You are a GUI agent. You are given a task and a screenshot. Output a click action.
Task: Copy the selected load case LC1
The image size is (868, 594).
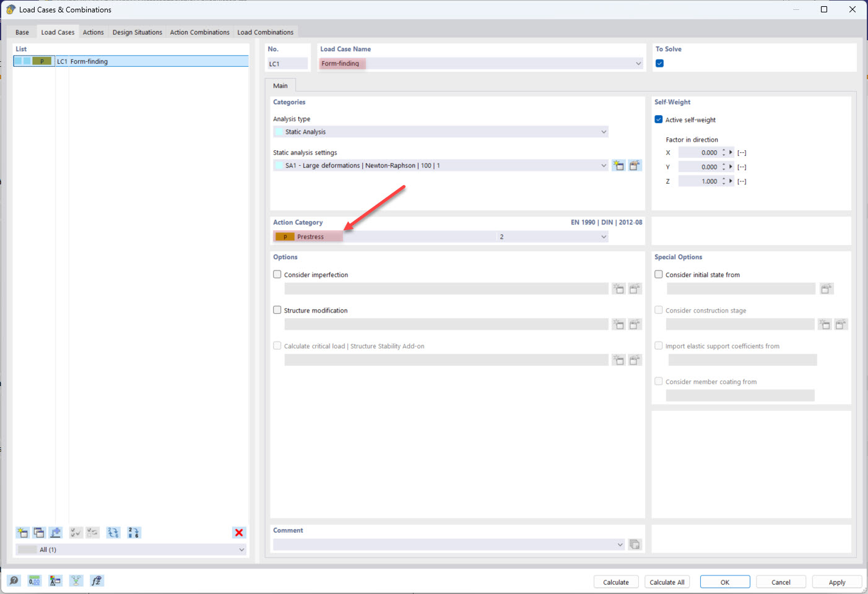pos(39,532)
